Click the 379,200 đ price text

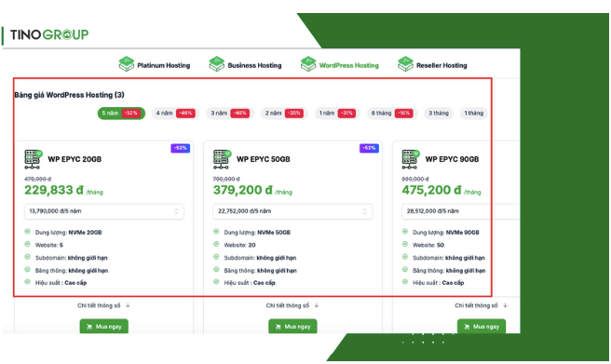[x=242, y=190]
